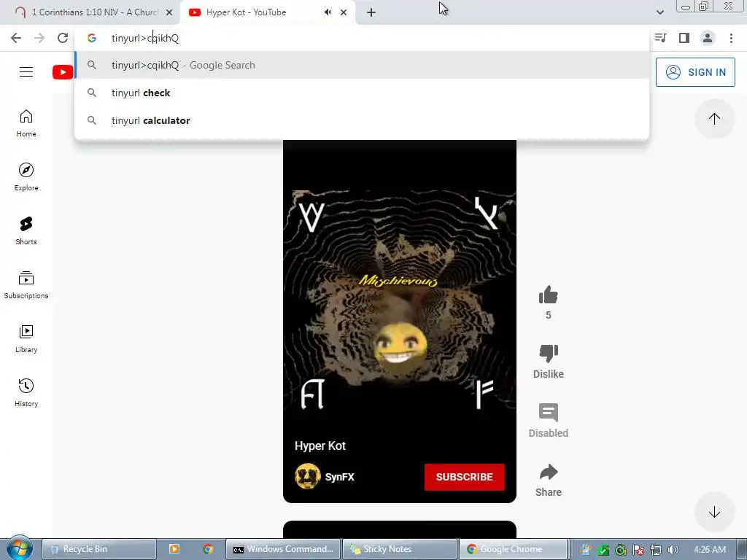The width and height of the screenshot is (747, 560).
Task: Select 'tinyurl check' suggestion
Action: coord(362,93)
